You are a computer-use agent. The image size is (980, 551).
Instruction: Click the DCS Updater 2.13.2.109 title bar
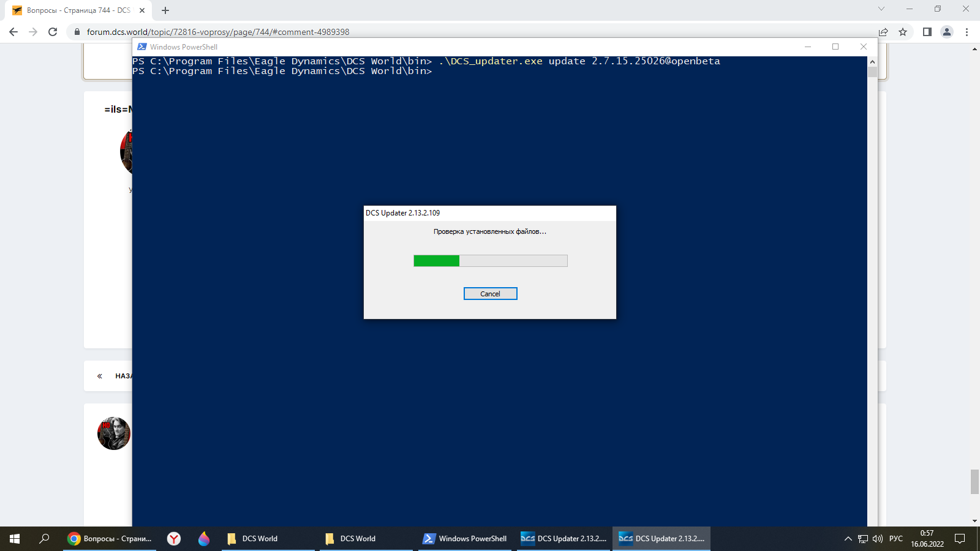[x=490, y=213]
